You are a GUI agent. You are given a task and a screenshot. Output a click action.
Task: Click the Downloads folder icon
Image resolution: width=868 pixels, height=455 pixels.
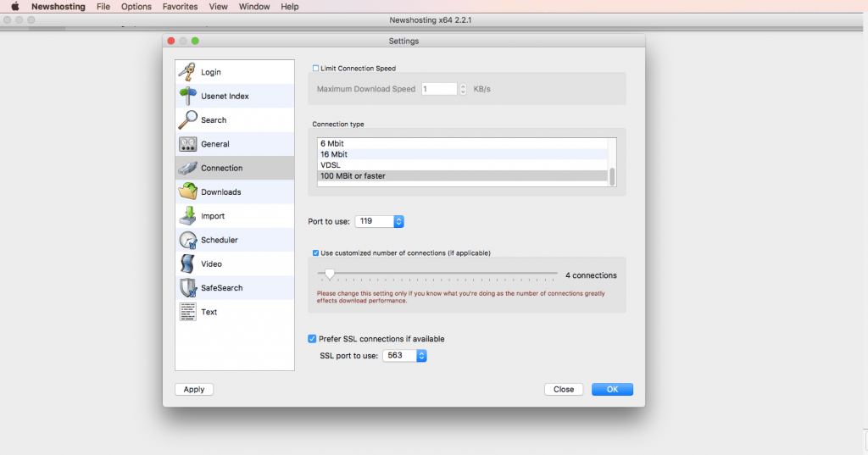pyautogui.click(x=187, y=191)
